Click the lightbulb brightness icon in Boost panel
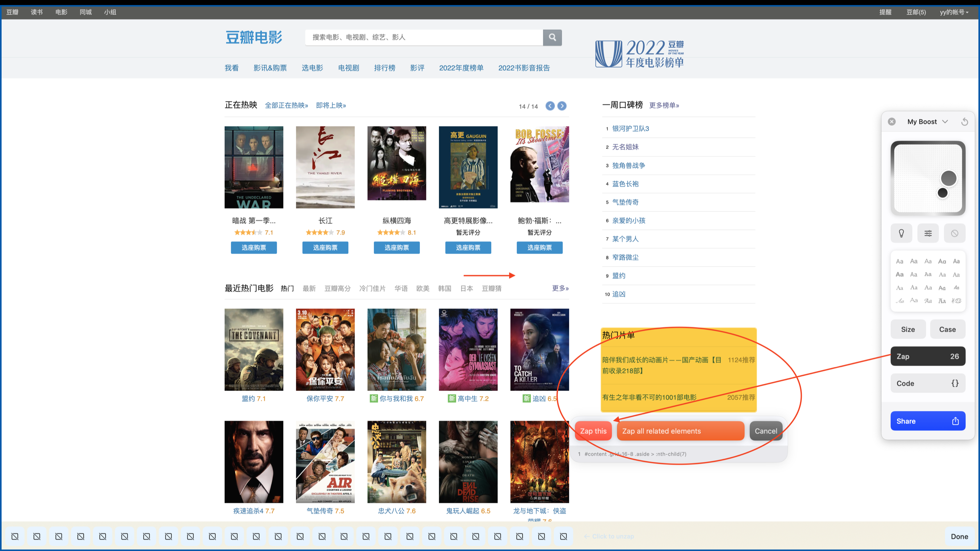Image resolution: width=980 pixels, height=551 pixels. tap(901, 233)
